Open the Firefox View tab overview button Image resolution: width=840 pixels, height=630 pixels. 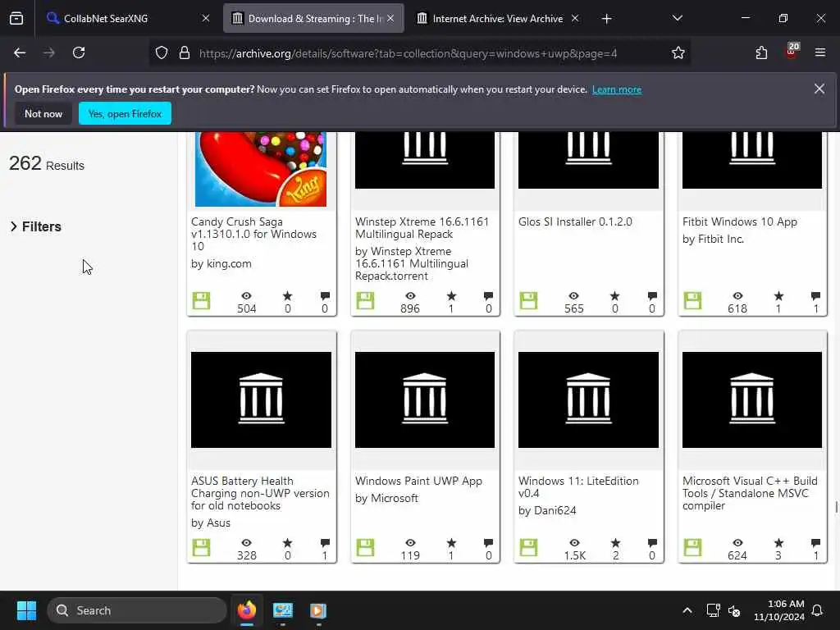16,19
